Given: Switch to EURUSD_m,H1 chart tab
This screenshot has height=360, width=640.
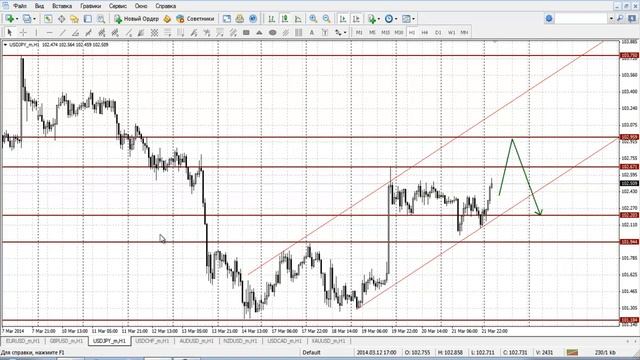Looking at the screenshot, I should pos(23,341).
